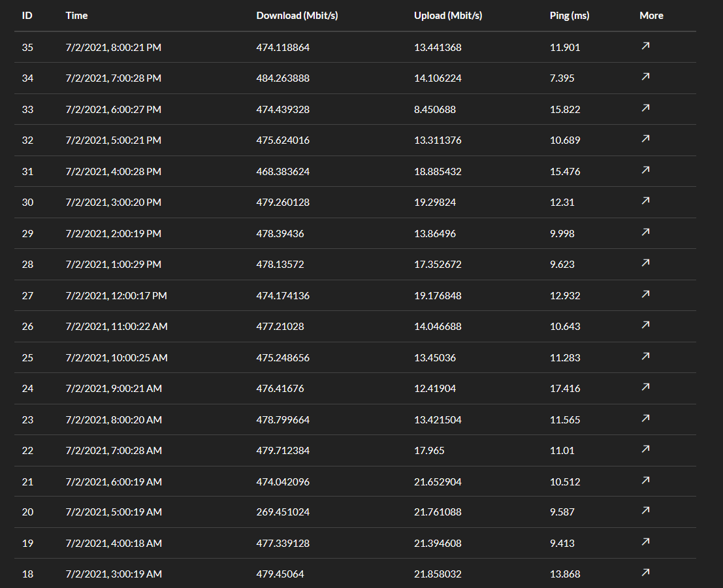Open more details arrow for test ID 19

coord(645,542)
